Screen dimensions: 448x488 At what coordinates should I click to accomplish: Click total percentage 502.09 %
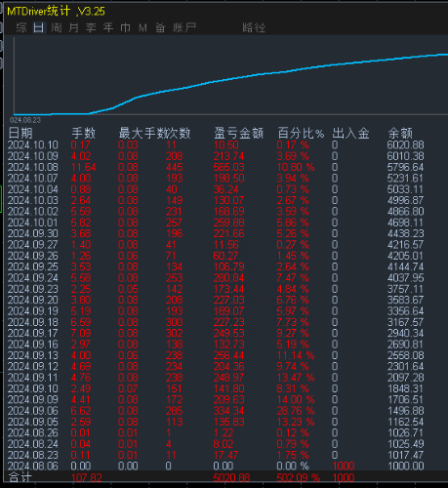(x=299, y=477)
